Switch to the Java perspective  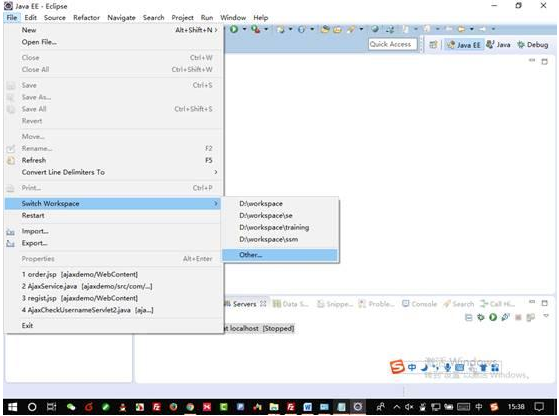click(498, 45)
